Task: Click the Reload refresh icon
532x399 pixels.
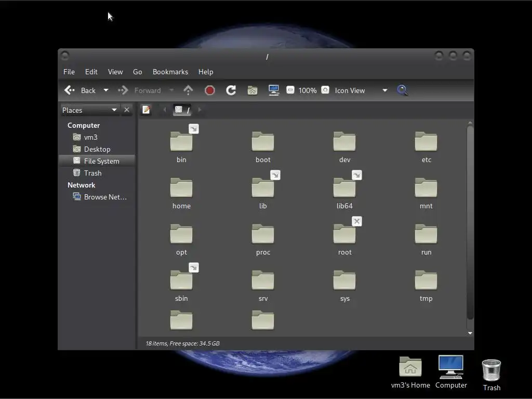Action: point(231,90)
